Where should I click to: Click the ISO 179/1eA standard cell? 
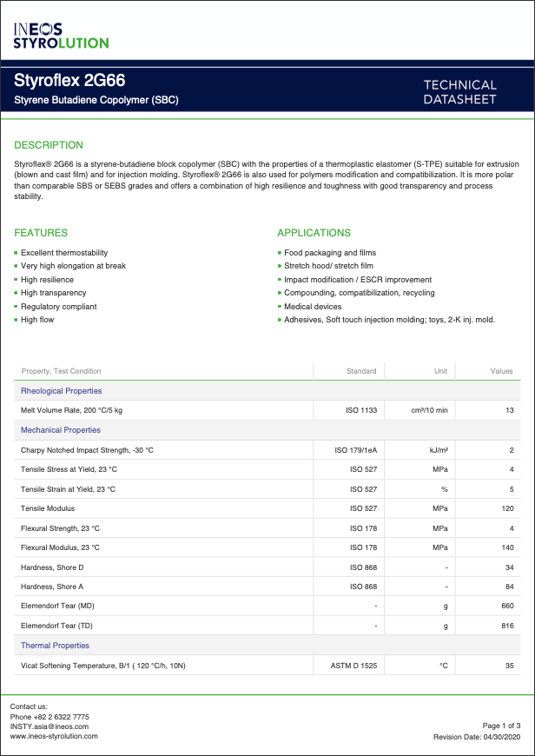coord(356,450)
